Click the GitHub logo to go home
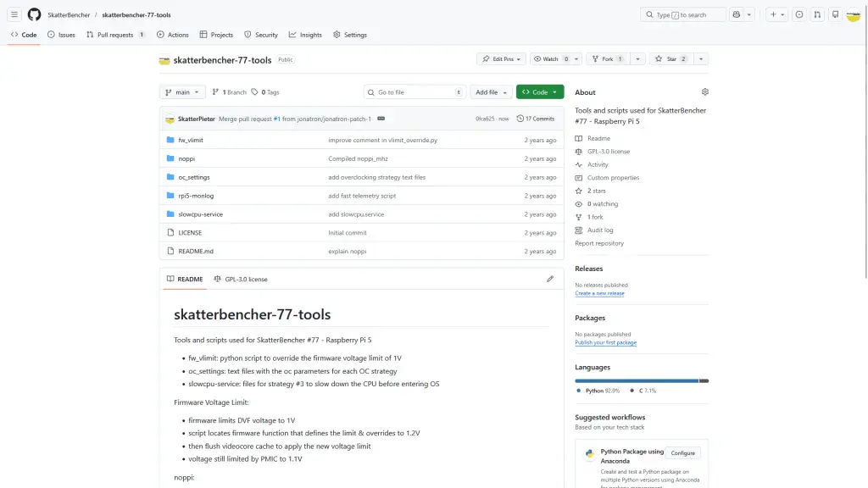 pos(34,14)
